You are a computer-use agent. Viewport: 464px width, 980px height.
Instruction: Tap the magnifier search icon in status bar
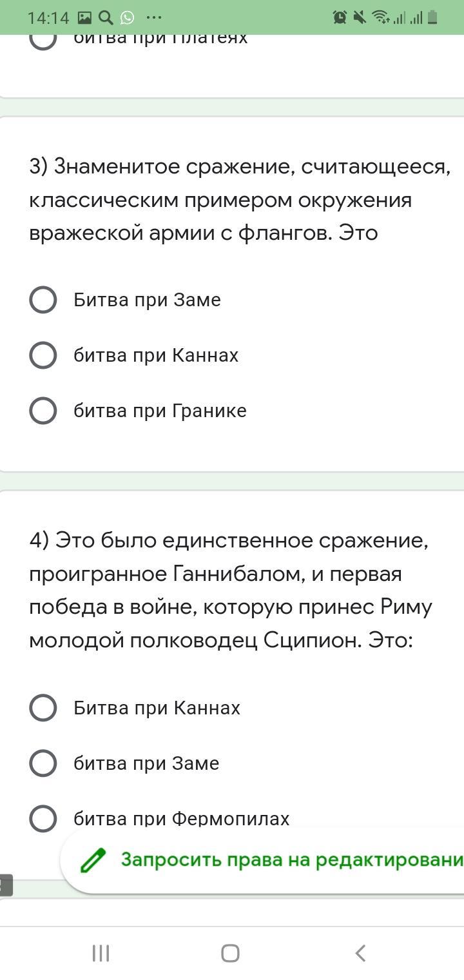tap(105, 17)
